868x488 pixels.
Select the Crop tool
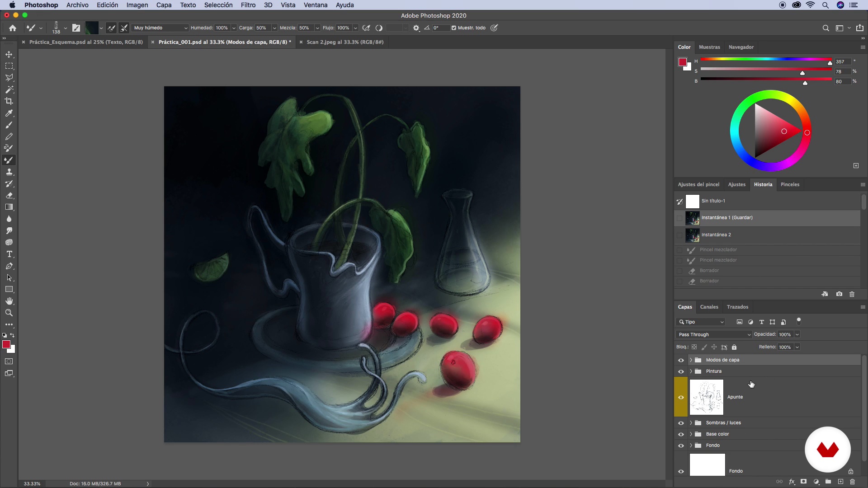click(9, 101)
